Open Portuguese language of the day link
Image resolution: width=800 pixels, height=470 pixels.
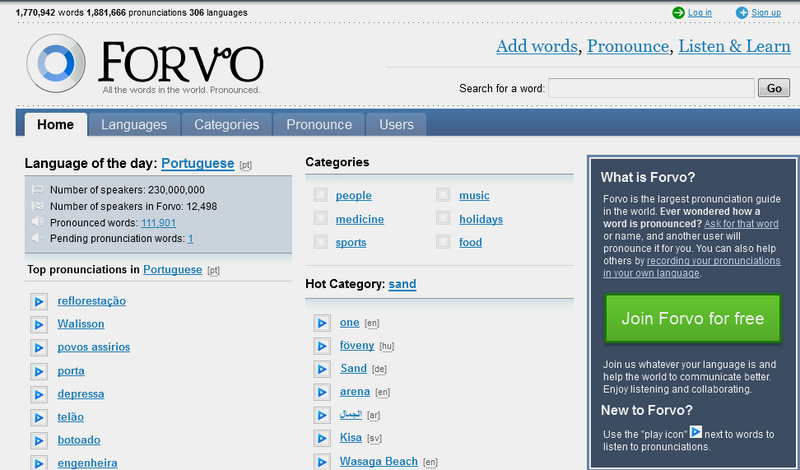coord(197,163)
